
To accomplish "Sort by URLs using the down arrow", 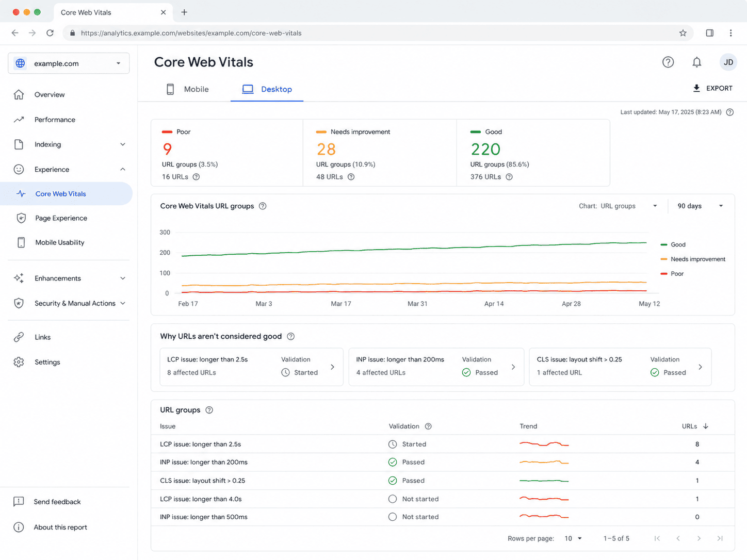I will [x=706, y=426].
